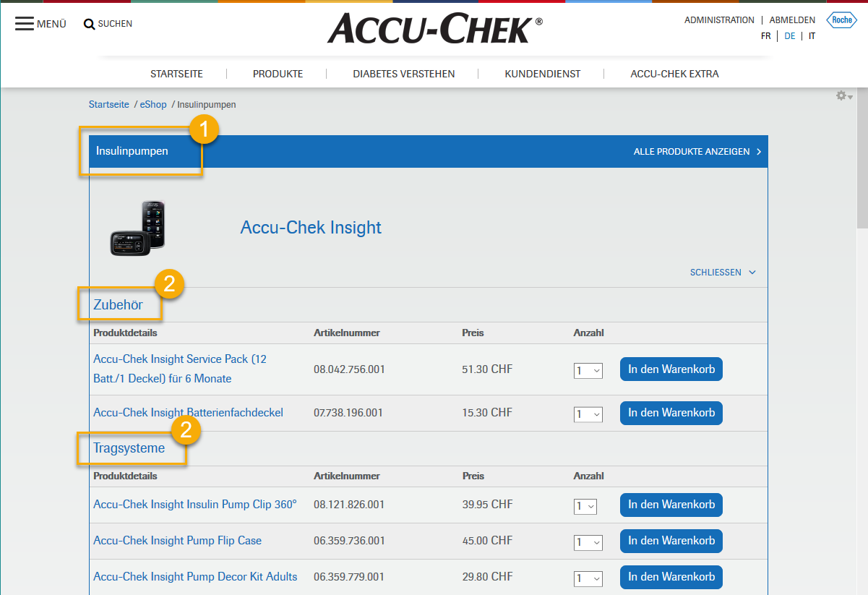Click price 29.80 CHF
The height and width of the screenshot is (595, 868).
click(x=487, y=577)
